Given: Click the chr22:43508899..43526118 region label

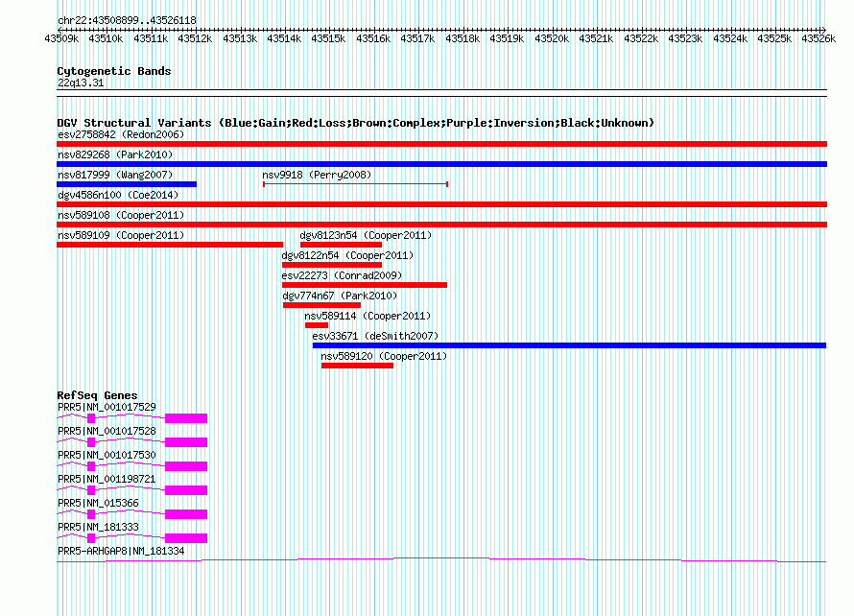Looking at the screenshot, I should pos(127,20).
